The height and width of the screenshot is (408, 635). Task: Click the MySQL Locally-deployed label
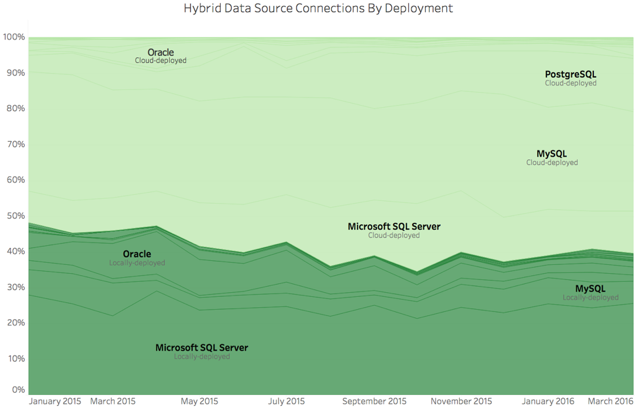click(x=590, y=293)
